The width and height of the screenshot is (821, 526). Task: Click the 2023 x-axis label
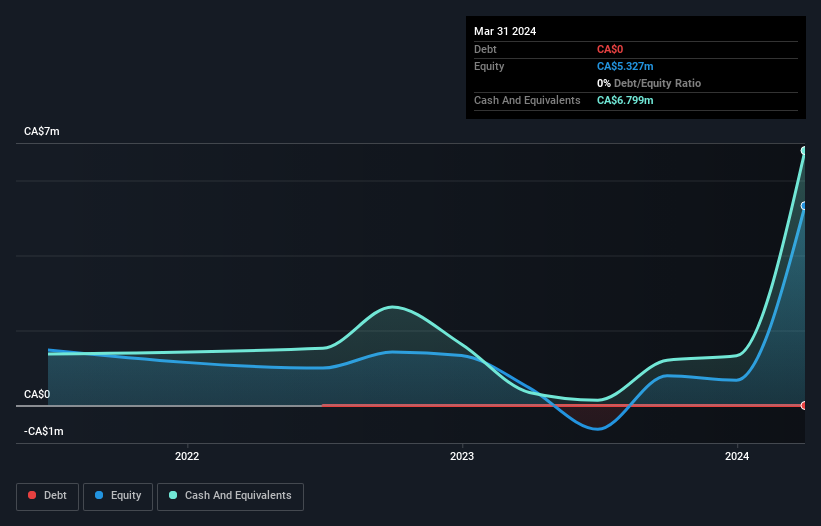[x=462, y=456]
